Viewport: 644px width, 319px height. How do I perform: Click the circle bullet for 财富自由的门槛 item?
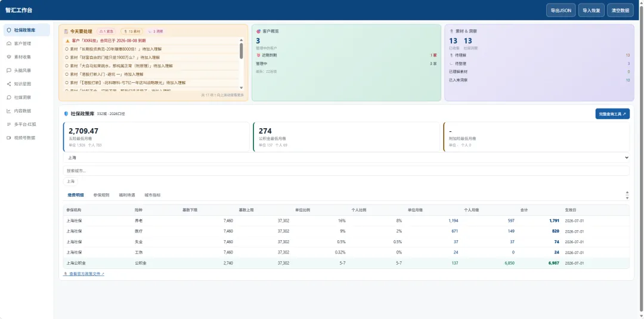click(x=67, y=57)
